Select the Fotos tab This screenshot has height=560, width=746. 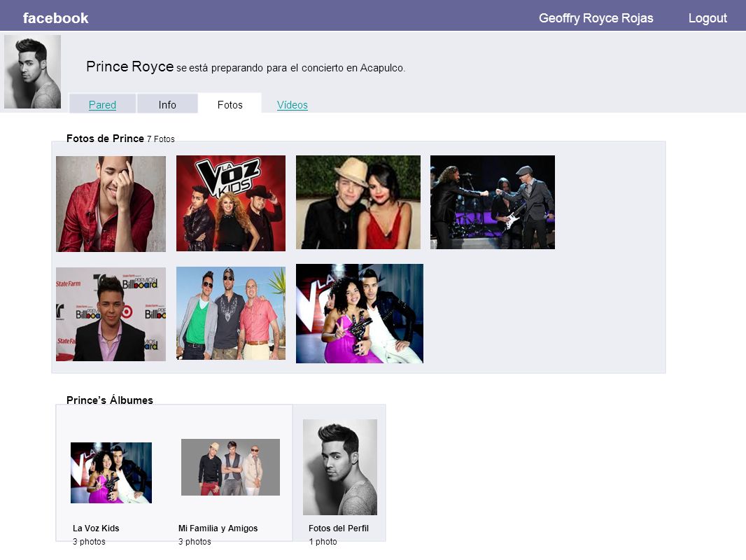[x=230, y=105]
